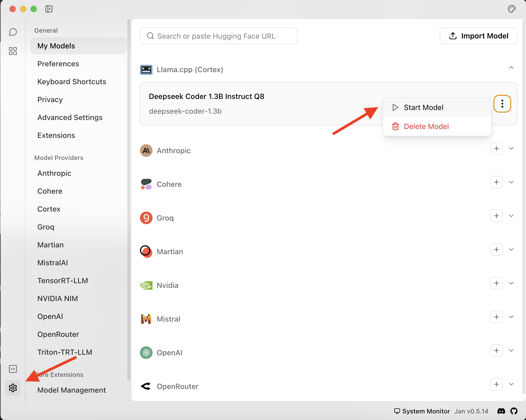Choose Start Model from the context menu
The image size is (526, 420).
coord(423,107)
